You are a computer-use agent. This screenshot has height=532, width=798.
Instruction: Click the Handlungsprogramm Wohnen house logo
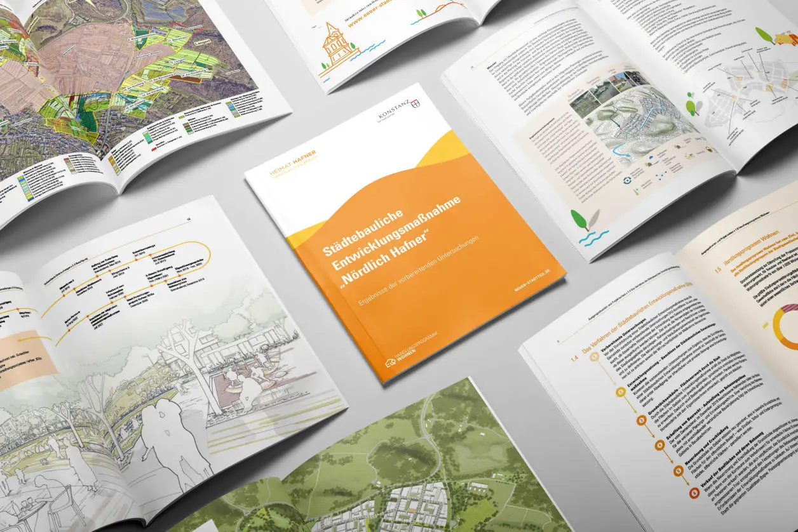390,363
